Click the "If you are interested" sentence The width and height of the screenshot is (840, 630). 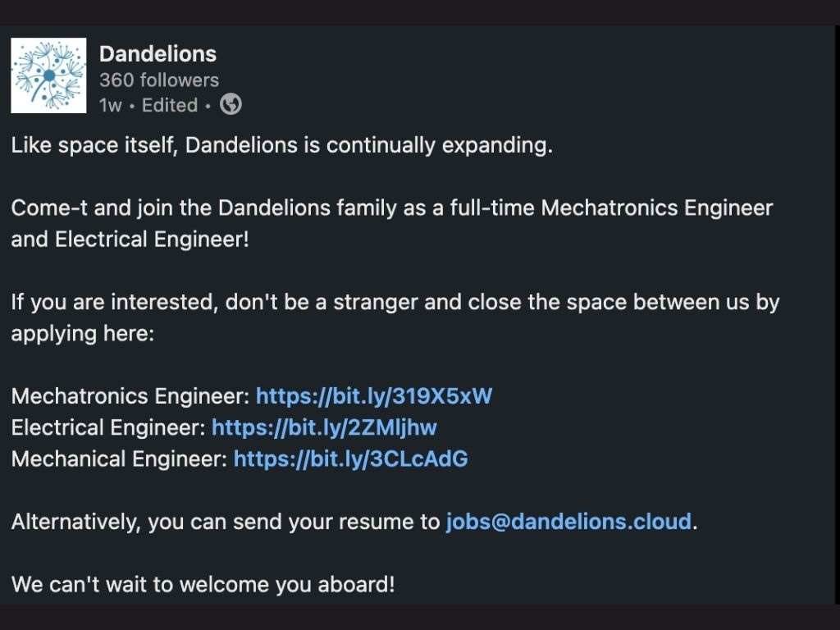coord(395,303)
